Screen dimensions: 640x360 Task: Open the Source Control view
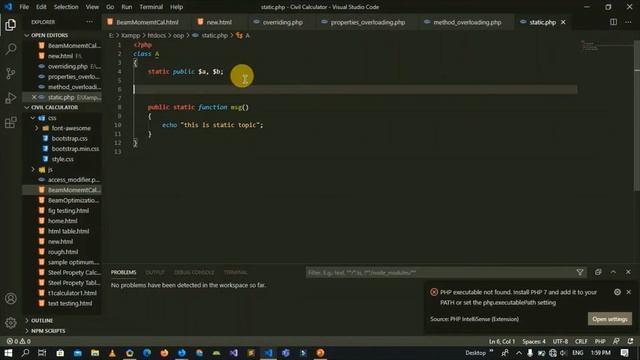(x=11, y=73)
